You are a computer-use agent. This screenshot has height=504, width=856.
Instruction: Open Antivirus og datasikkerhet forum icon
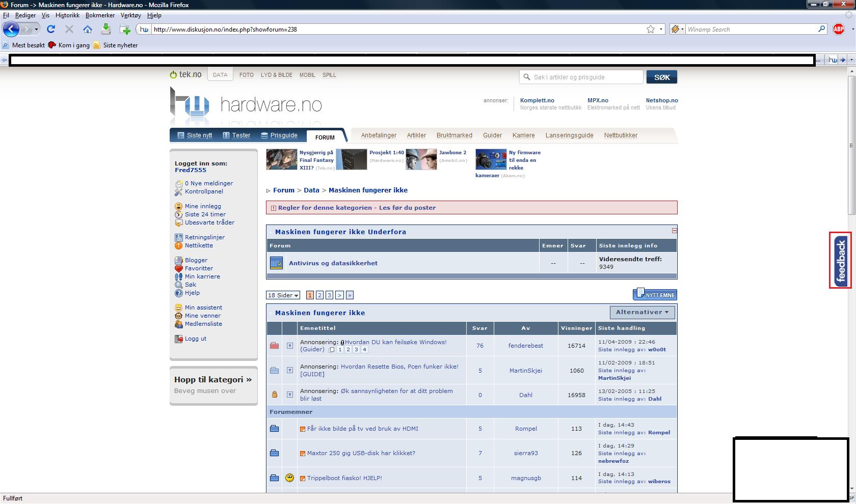[x=276, y=263]
